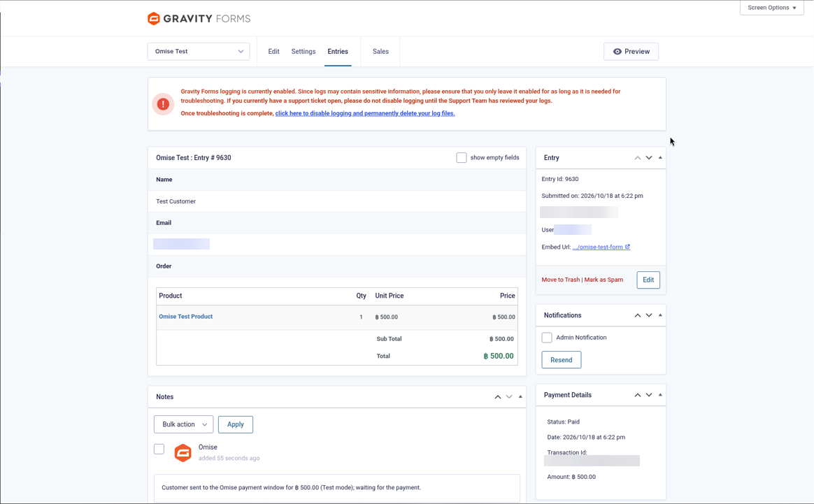814x504 pixels.
Task: Move Notes panel down
Action: click(x=509, y=397)
